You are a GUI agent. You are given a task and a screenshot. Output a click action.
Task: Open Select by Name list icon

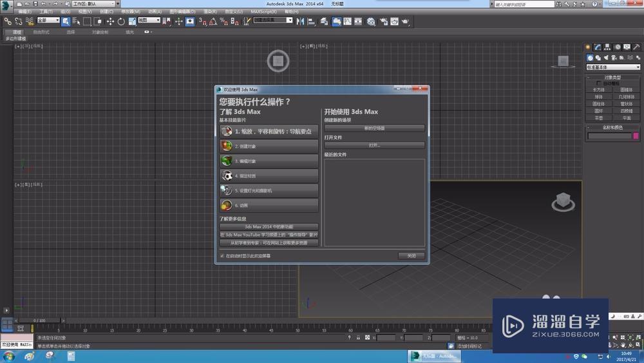[x=77, y=21]
